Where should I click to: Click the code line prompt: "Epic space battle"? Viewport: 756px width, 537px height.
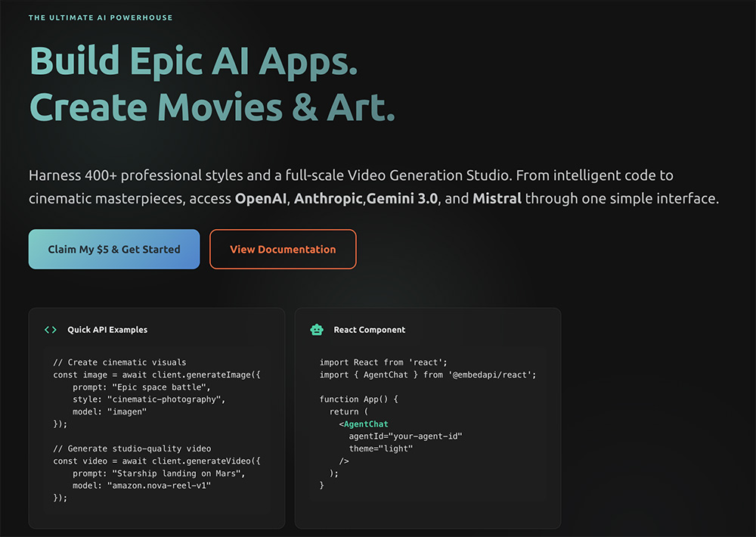coord(142,387)
